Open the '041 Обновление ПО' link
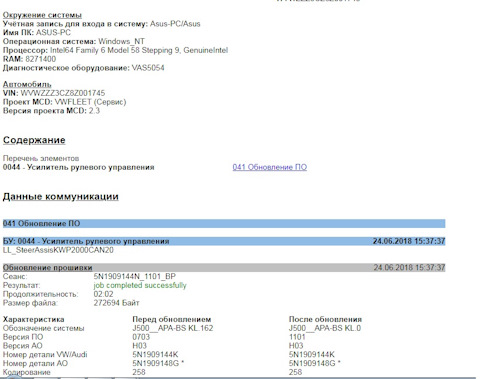Image resolution: width=480 pixels, height=379 pixels. [x=270, y=167]
